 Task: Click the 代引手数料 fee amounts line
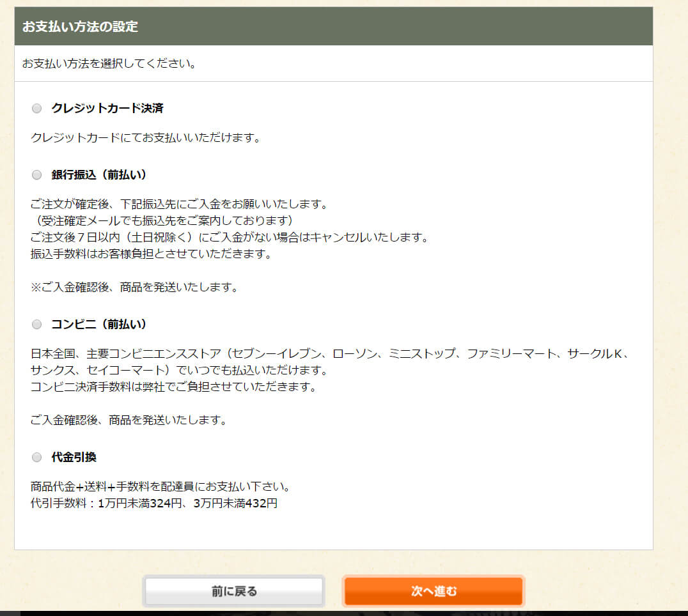tap(153, 504)
